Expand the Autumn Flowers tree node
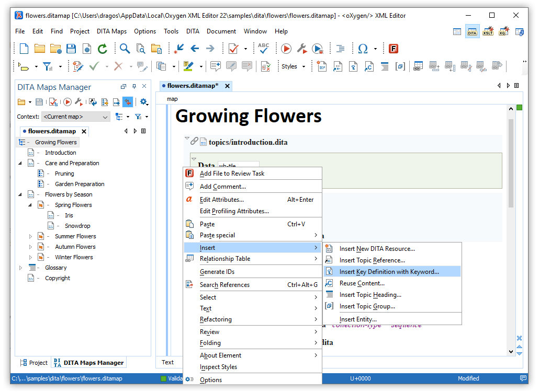The image size is (539, 392). point(30,247)
